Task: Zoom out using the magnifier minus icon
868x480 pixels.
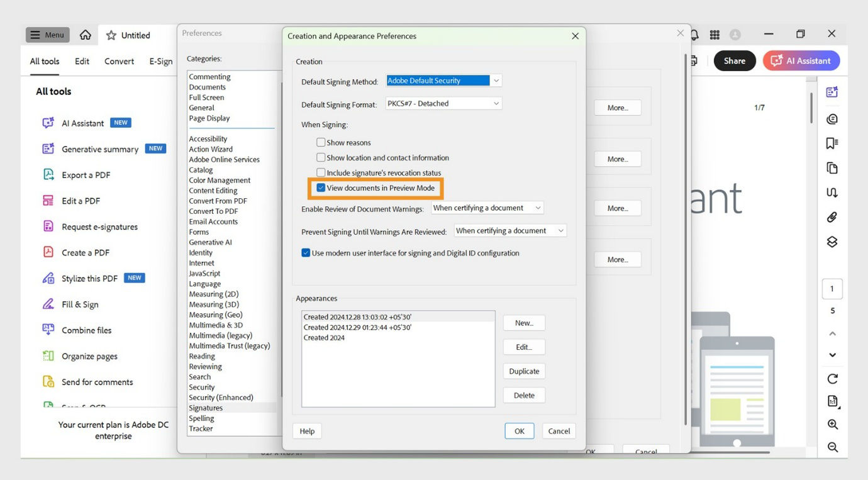Action: coord(832,447)
